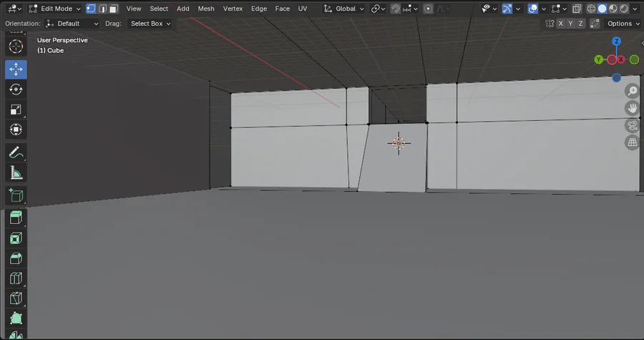The height and width of the screenshot is (340, 644).
Task: Open the Edit Mode dropdown
Action: 54,9
